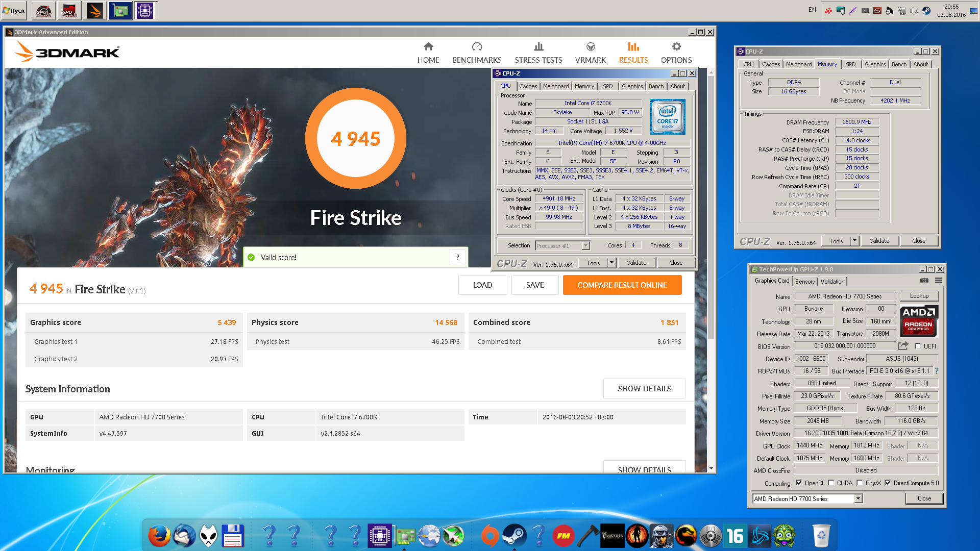The image size is (980, 551).
Task: Launch Battle.net from the dock
Action: pyautogui.click(x=760, y=536)
